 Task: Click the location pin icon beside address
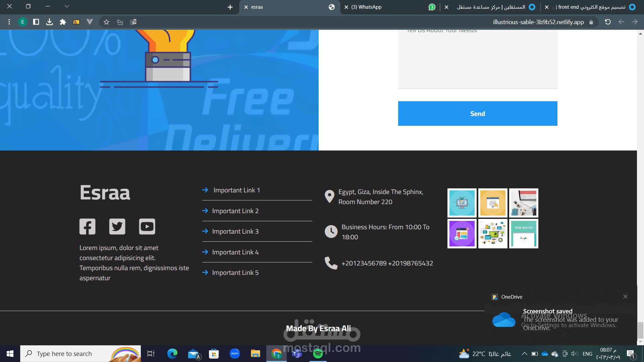point(329,197)
